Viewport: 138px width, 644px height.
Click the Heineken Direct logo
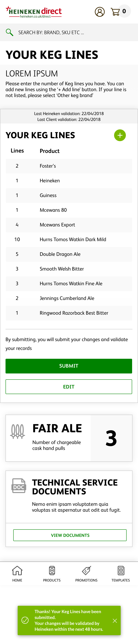[33, 12]
